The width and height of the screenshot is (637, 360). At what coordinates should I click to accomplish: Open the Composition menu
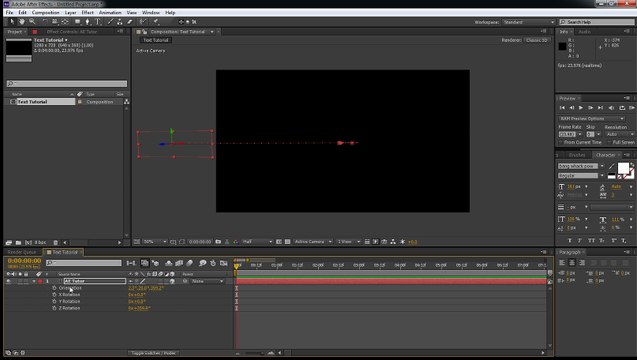tap(46, 13)
